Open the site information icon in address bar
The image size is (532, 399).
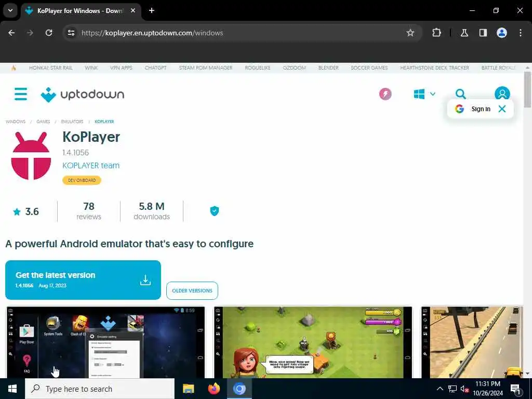coord(71,33)
